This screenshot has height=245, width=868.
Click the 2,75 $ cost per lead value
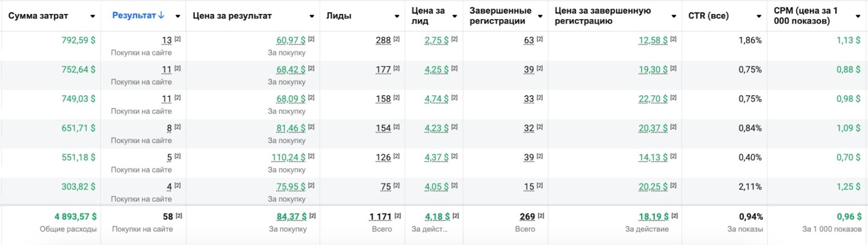pyautogui.click(x=437, y=40)
